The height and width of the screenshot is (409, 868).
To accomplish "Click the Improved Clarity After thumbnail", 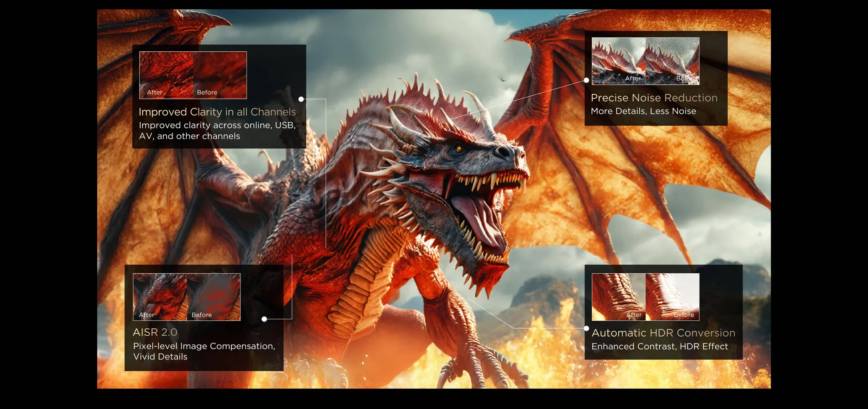I will click(166, 75).
